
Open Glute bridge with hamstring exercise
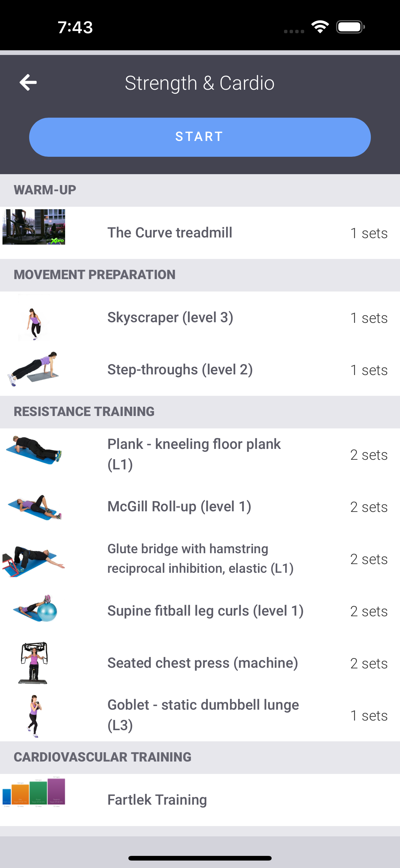click(200, 559)
